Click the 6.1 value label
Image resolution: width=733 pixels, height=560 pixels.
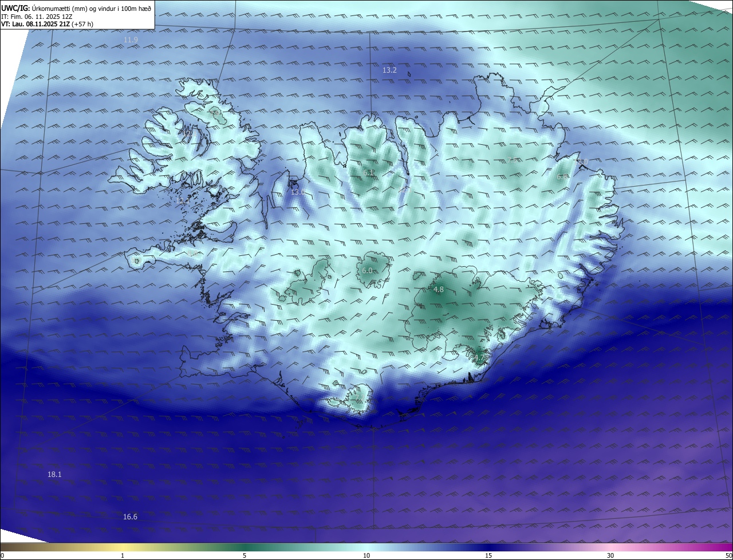369,172
